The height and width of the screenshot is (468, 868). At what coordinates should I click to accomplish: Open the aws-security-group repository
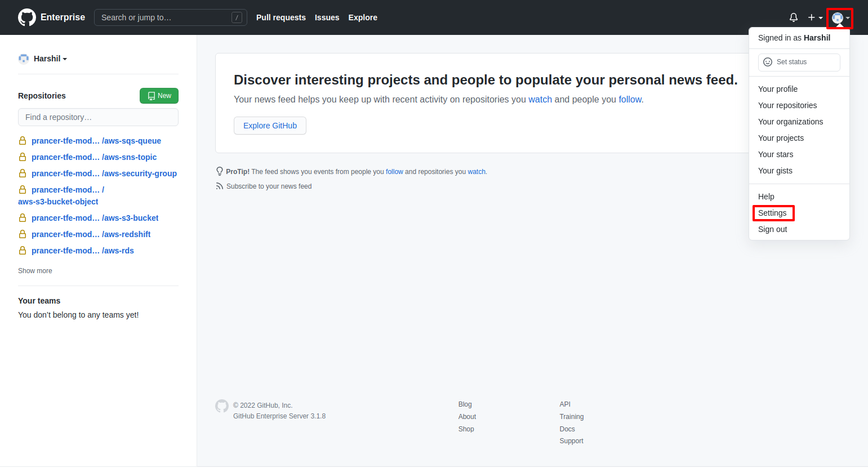tap(104, 173)
